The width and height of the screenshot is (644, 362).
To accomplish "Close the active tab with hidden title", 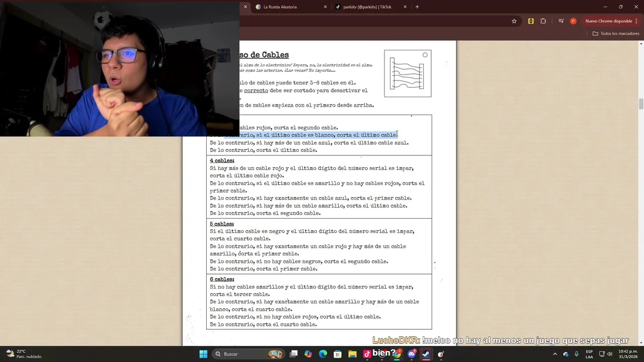I will coord(246,7).
